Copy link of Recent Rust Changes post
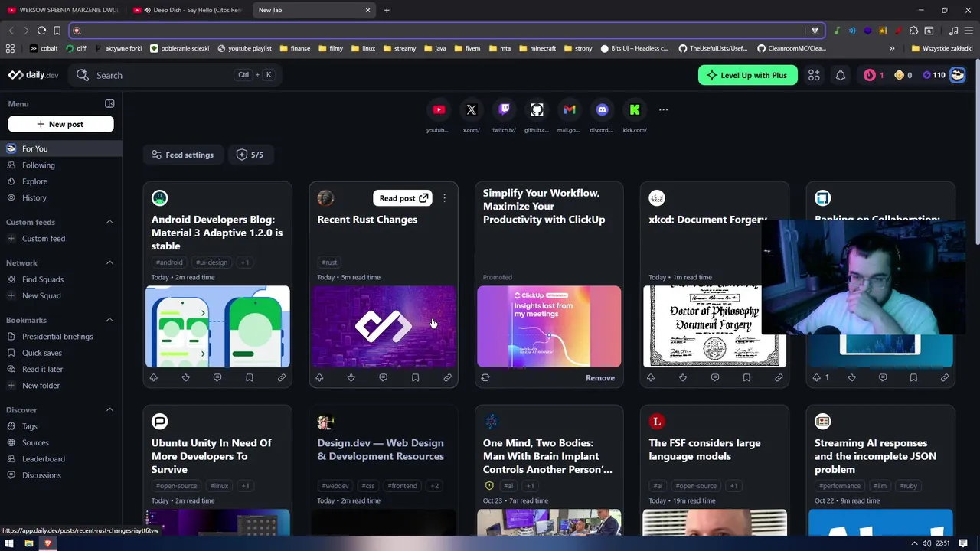Screen dimensions: 980x551 (x=447, y=377)
